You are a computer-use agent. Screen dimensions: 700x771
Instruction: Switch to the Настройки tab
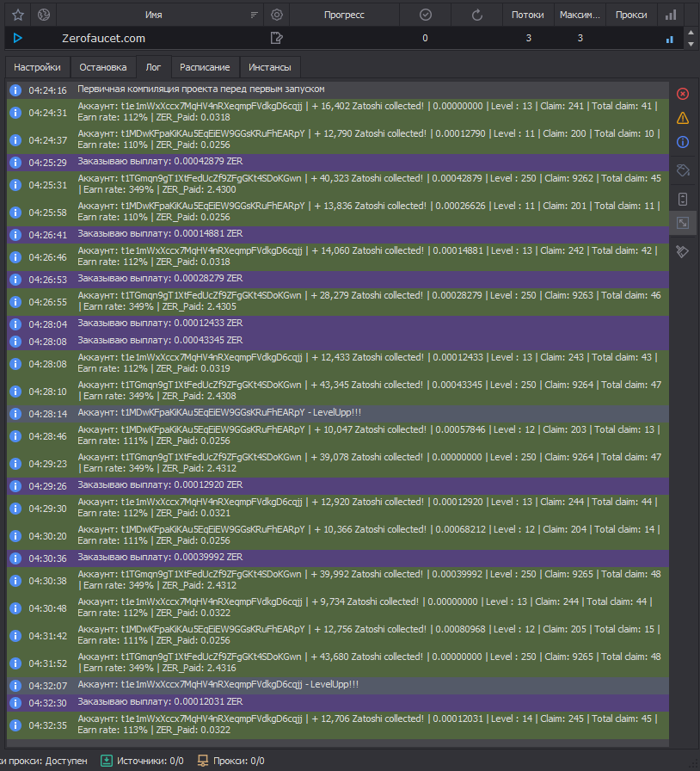coord(37,67)
